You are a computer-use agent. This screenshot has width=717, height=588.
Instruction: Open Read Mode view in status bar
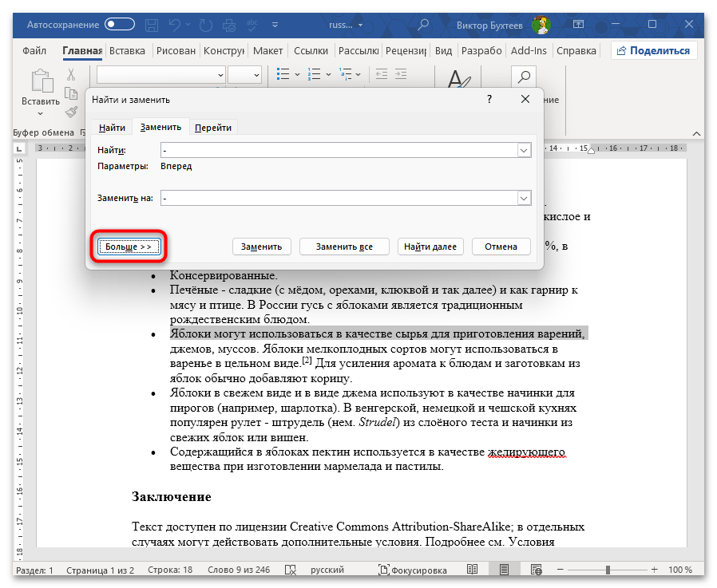473,570
